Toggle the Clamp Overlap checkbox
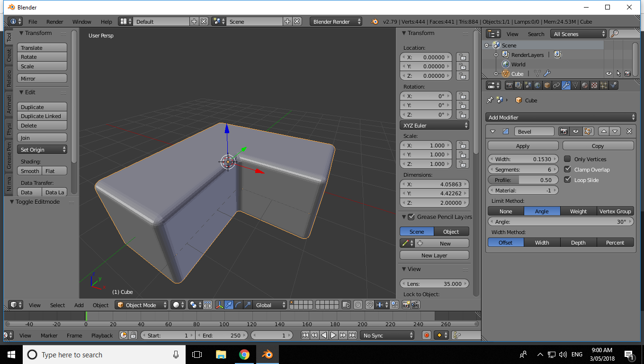The height and width of the screenshot is (364, 644). pos(567,169)
